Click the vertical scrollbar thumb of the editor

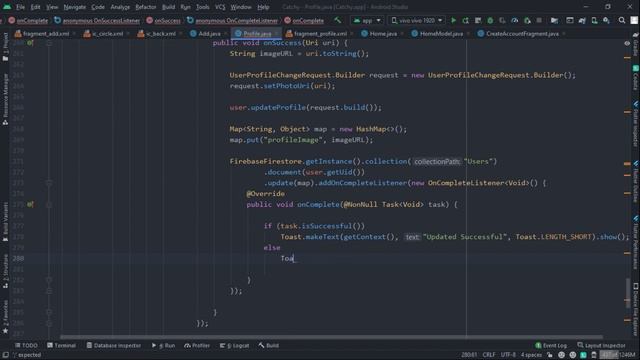[627, 293]
